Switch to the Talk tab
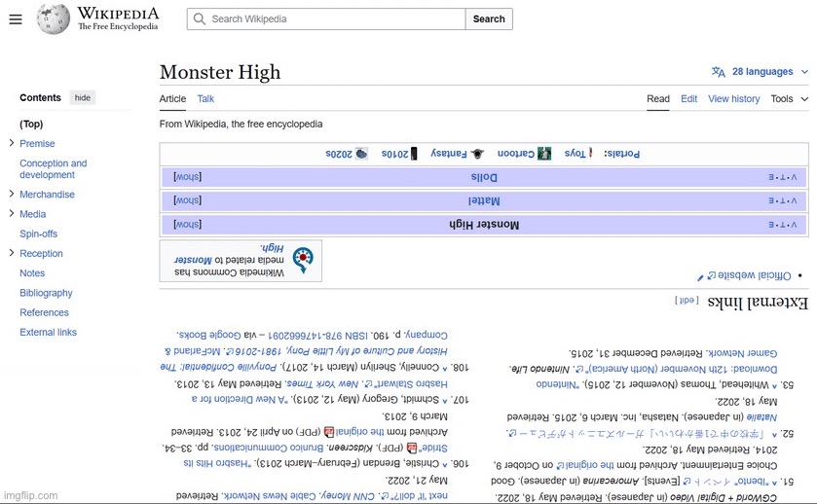This screenshot has width=817, height=504. (x=205, y=99)
